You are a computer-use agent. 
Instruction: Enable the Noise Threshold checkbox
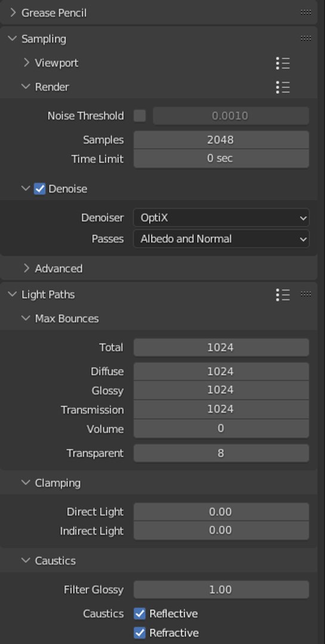[140, 116]
